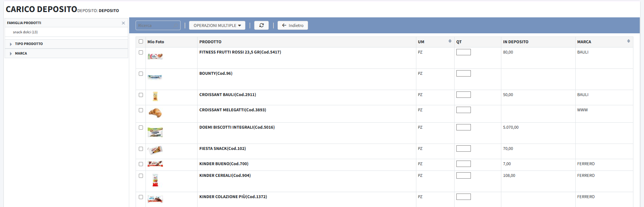Click product name KINDER CEREALI(Cod.904)
This screenshot has height=207, width=644.
pyautogui.click(x=225, y=175)
